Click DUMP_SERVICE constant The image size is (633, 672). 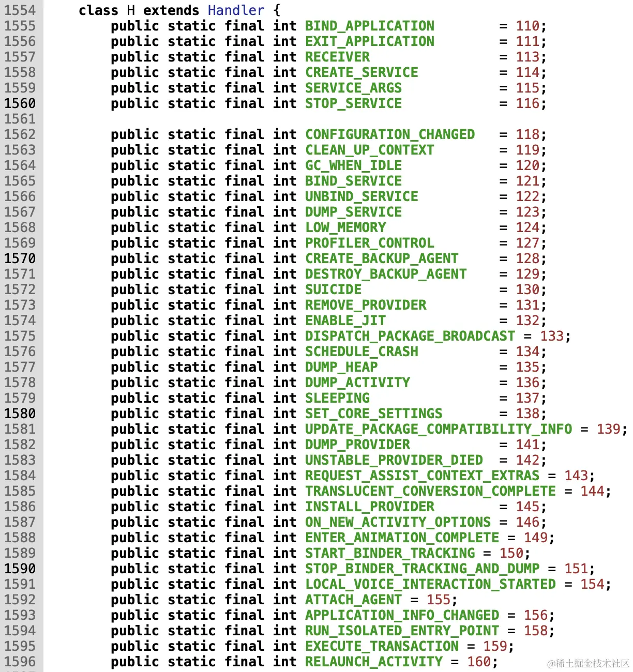(354, 212)
